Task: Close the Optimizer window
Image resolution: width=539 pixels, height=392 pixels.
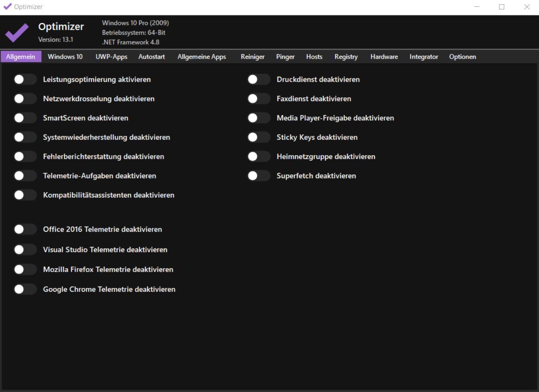Action: click(527, 7)
